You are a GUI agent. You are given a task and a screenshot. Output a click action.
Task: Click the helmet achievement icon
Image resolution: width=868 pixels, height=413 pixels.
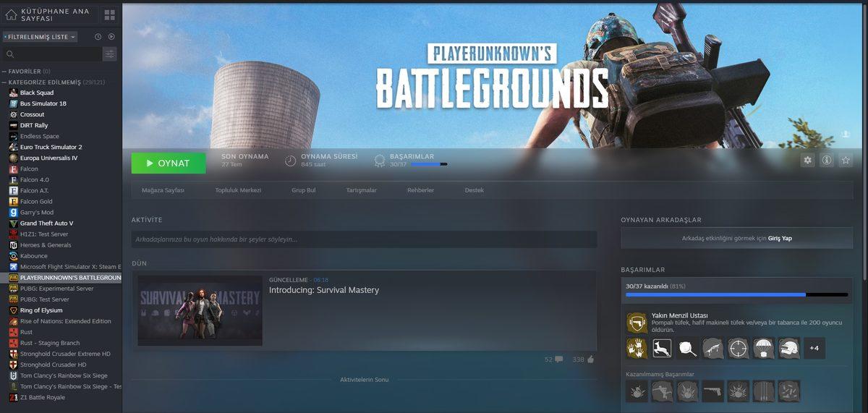click(x=788, y=348)
